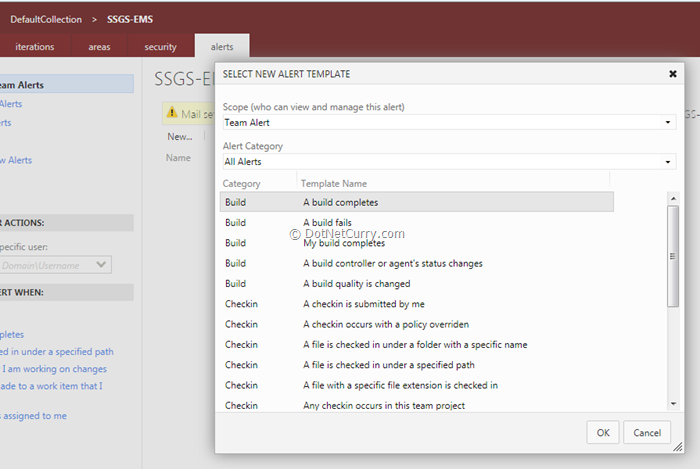Select 'A file is checked in under a folder with a specific name'
The height and width of the screenshot is (469, 700).
click(417, 344)
